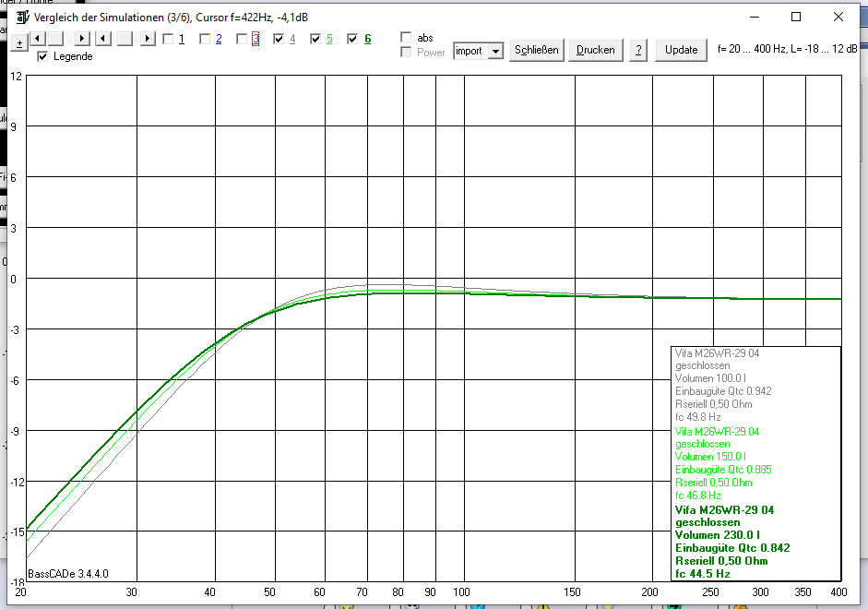Toggle the Legende checkbox
Viewport: 868px width, 609px height.
(42, 56)
